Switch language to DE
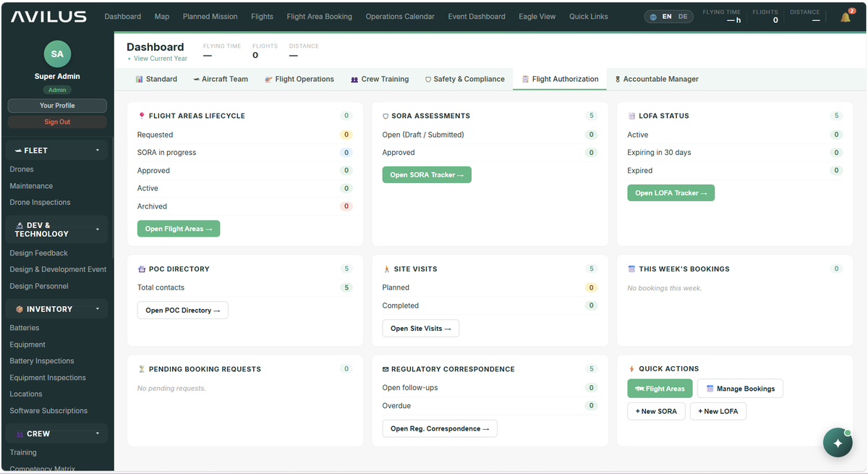This screenshot has width=868, height=474. 683,17
